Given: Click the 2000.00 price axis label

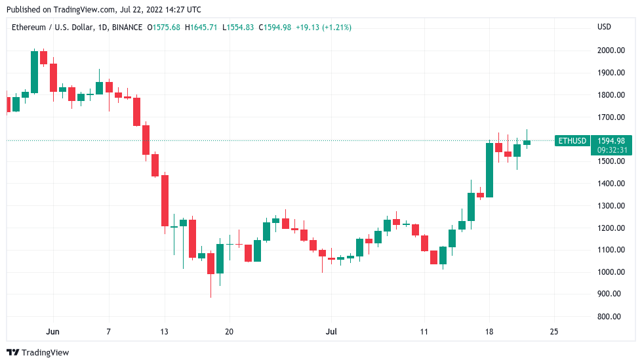Looking at the screenshot, I should coord(610,51).
